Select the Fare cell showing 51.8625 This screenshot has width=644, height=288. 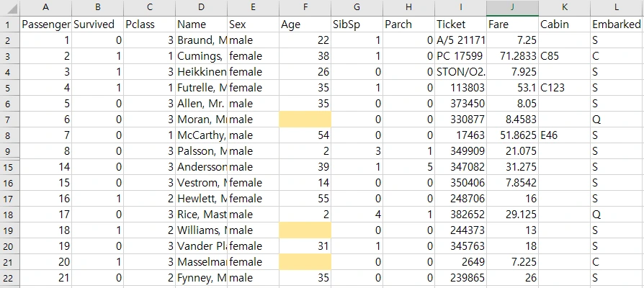(x=512, y=135)
